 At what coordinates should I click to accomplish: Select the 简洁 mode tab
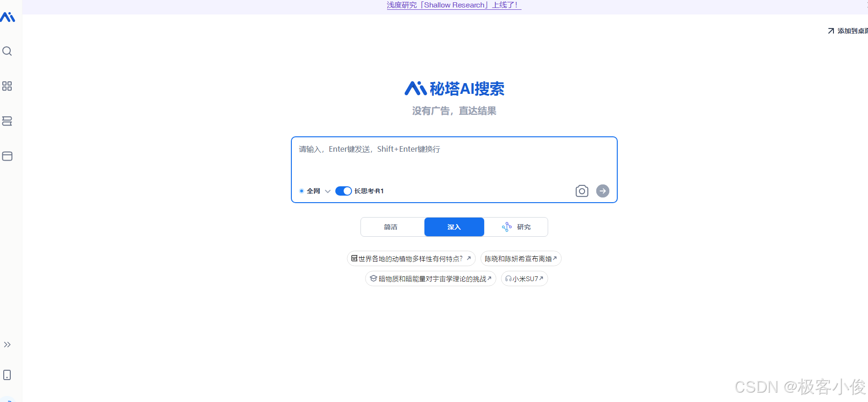391,227
